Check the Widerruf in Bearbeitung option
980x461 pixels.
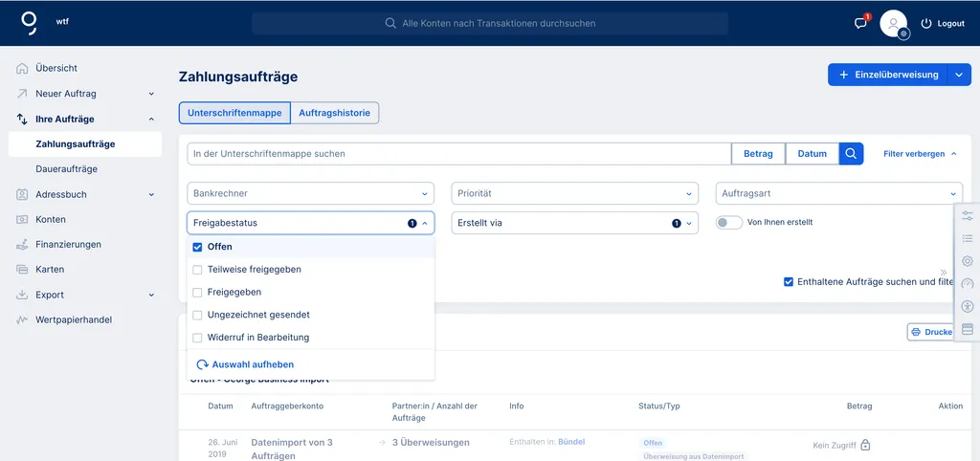197,338
